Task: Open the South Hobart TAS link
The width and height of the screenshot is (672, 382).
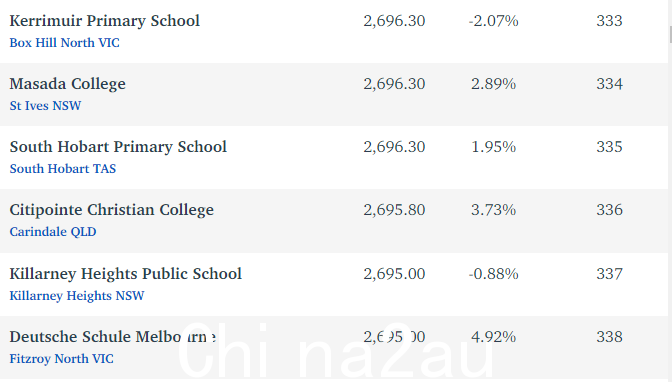Action: (63, 169)
